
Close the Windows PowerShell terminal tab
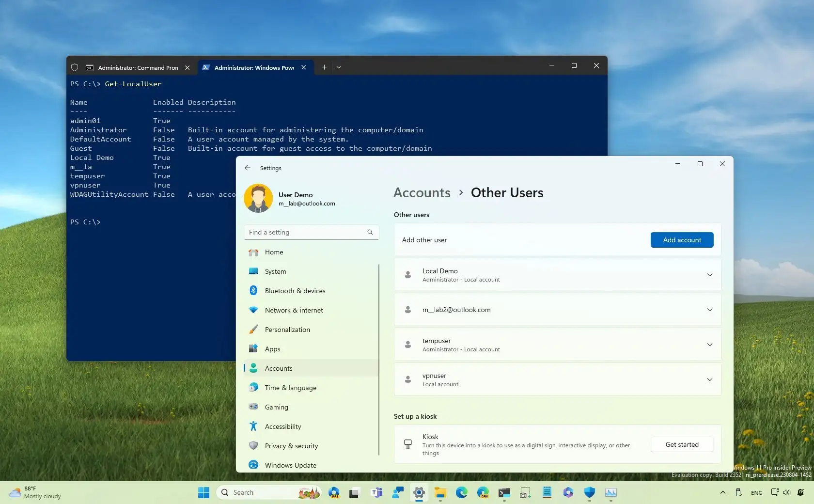[304, 67]
